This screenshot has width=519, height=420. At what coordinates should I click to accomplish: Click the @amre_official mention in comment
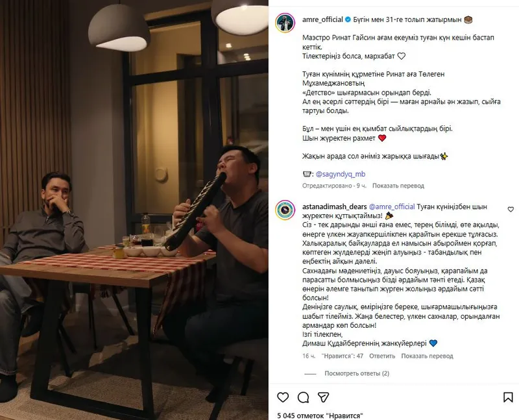coord(392,206)
